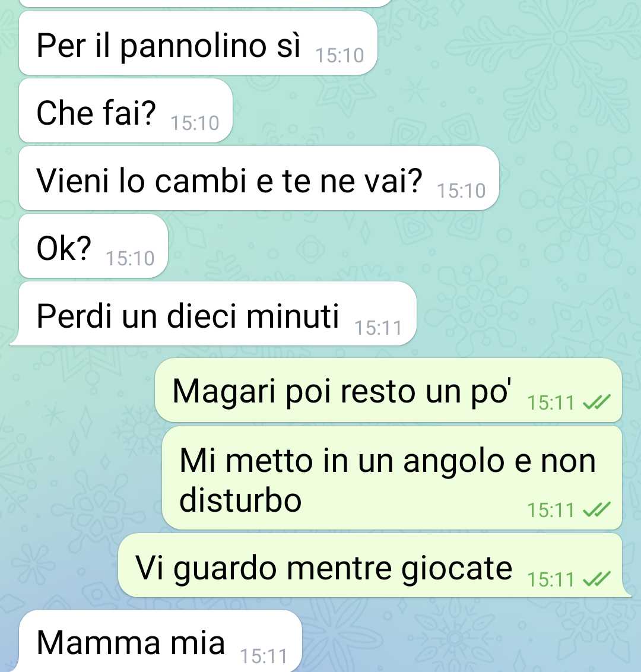Tap timestamp on 'Vieni lo cambi e te ne vai?'
The image size is (641, 672).
pos(462,191)
